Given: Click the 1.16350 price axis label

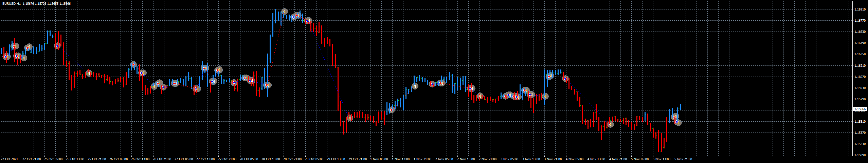Looking at the screenshot, I should coord(859,54).
